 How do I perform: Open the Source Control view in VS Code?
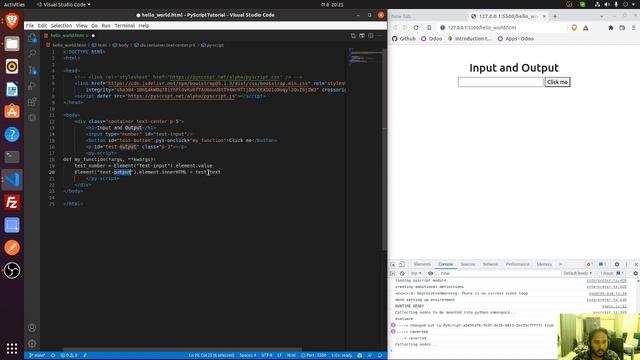pos(32,70)
